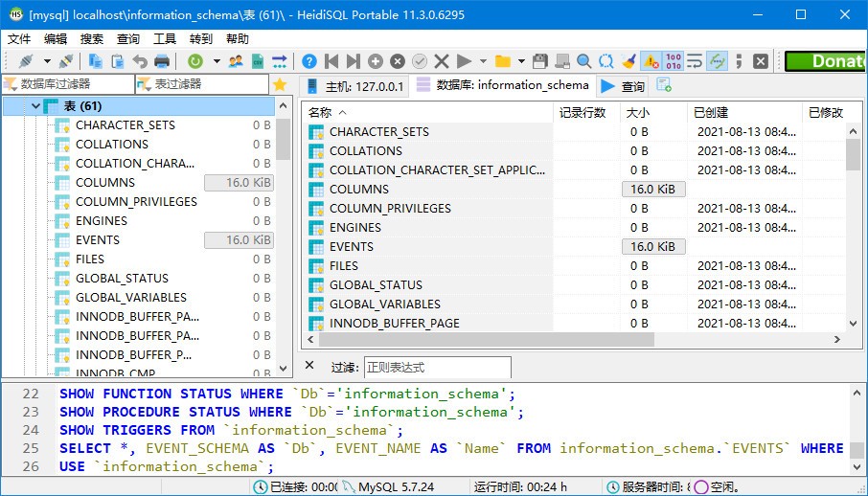The image size is (868, 496).
Task: Open the user manager icon
Action: (236, 61)
